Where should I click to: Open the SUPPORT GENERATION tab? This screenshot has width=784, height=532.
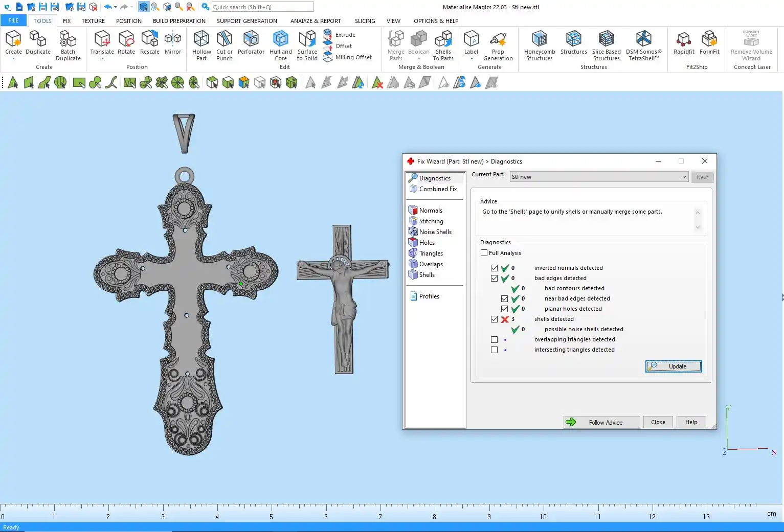coord(247,21)
